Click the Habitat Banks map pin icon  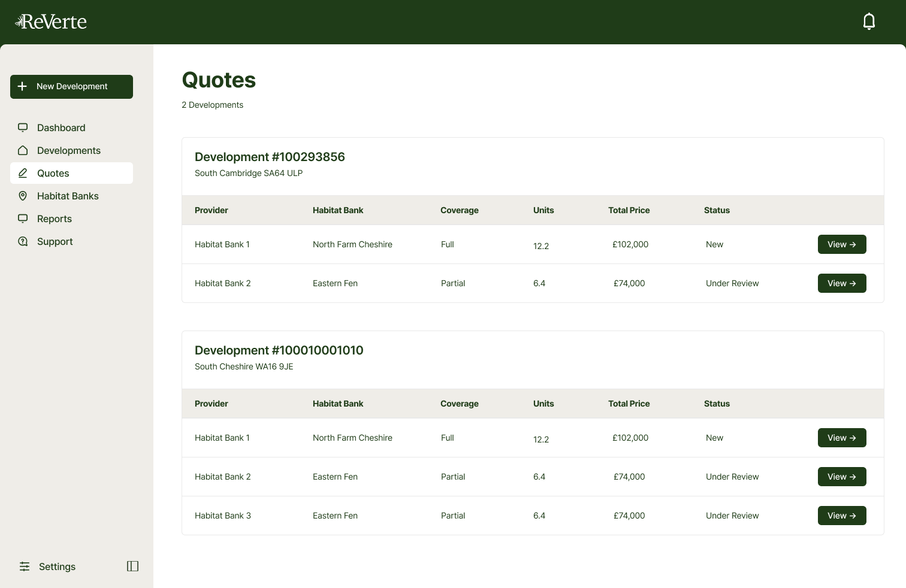click(23, 196)
